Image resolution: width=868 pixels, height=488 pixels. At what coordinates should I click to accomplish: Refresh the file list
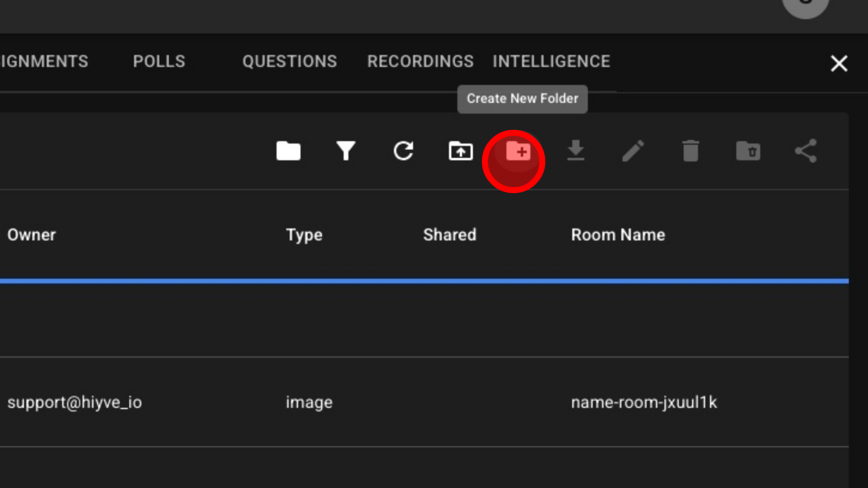[x=403, y=151]
